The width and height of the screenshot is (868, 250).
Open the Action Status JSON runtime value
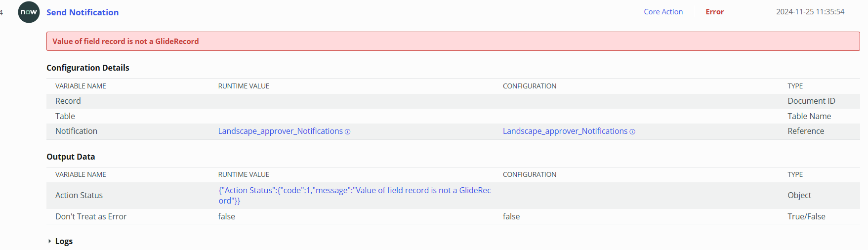click(355, 196)
